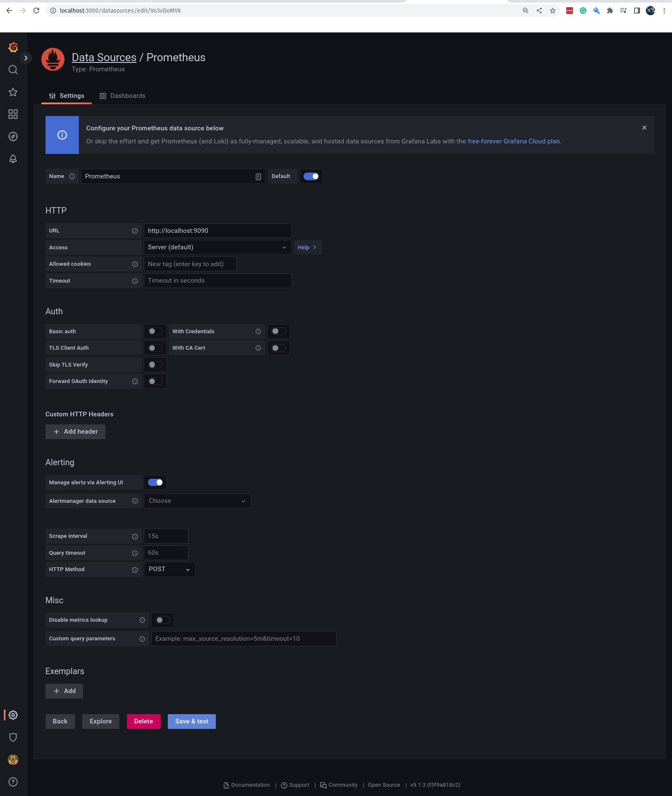The width and height of the screenshot is (672, 796).
Task: Open the free-forever Grafana Cloud plan link
Action: (513, 141)
